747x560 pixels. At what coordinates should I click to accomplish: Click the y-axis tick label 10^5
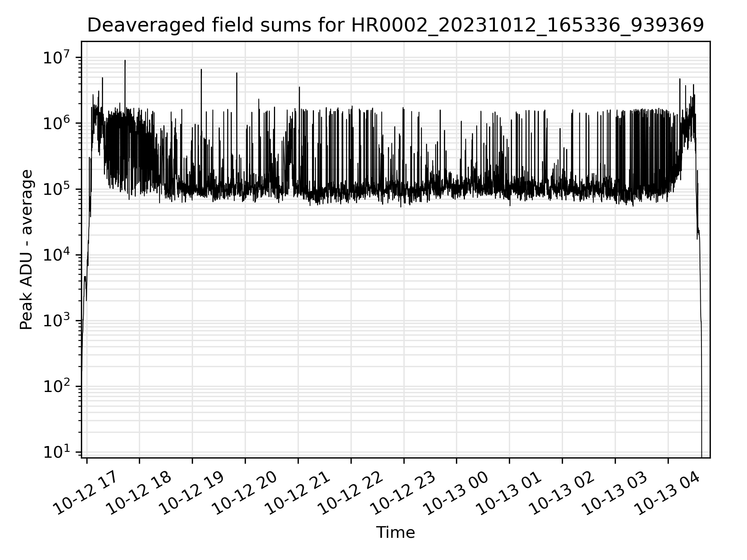coord(57,189)
